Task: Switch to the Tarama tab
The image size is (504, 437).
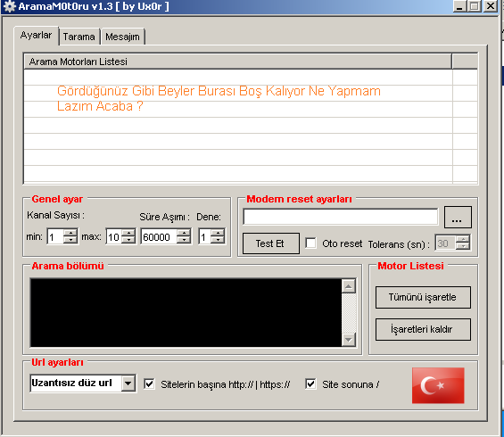Action: (x=79, y=37)
